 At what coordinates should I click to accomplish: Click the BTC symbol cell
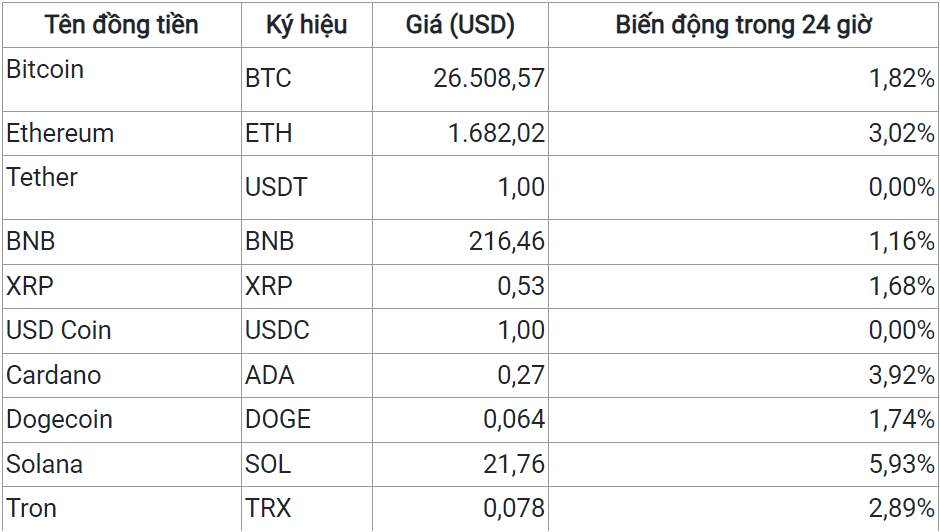(x=307, y=79)
